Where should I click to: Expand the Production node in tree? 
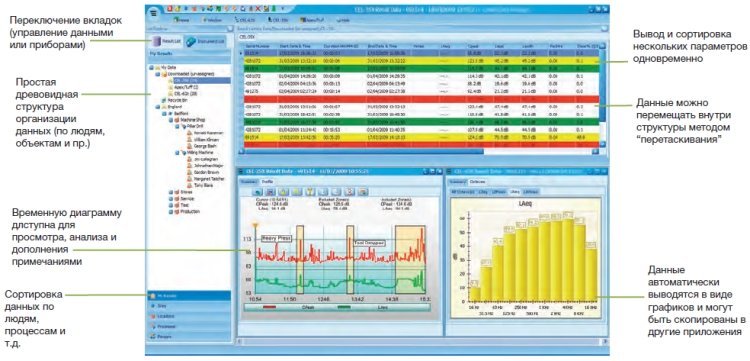tap(171, 211)
